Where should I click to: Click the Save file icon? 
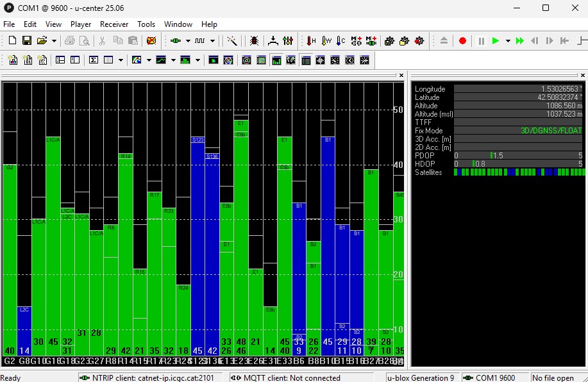[27, 40]
